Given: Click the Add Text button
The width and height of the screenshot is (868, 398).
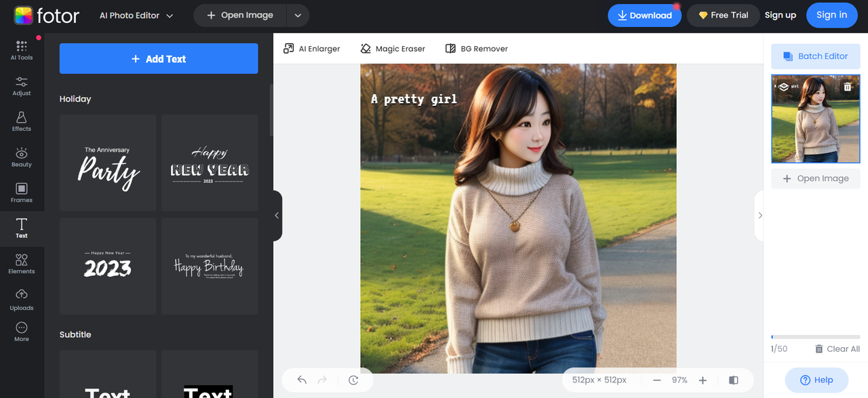Looking at the screenshot, I should point(159,58).
